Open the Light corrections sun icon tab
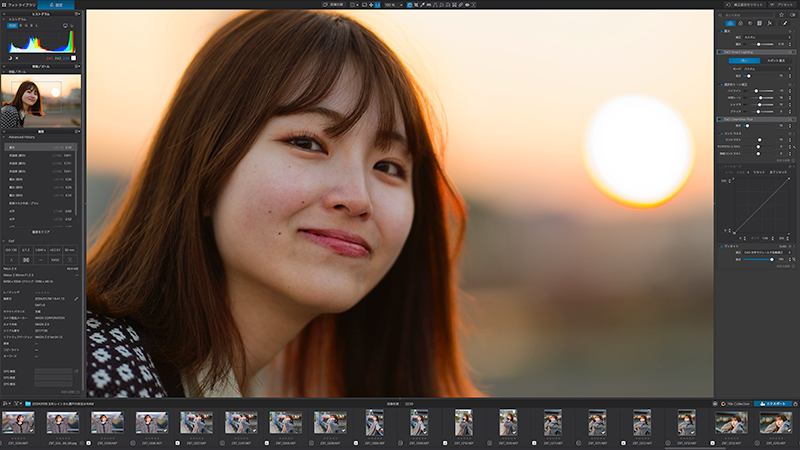Image resolution: width=800 pixels, height=450 pixels. click(x=730, y=23)
